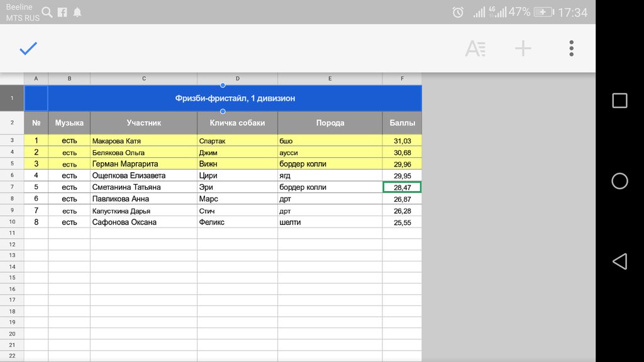Open the three-dot overflow menu
Screen dimensions: 644x362
coord(571,48)
